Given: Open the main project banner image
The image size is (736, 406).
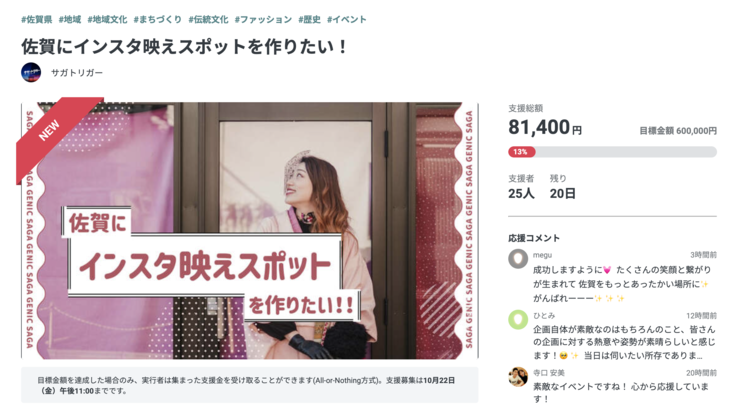Looking at the screenshot, I should coord(250,230).
